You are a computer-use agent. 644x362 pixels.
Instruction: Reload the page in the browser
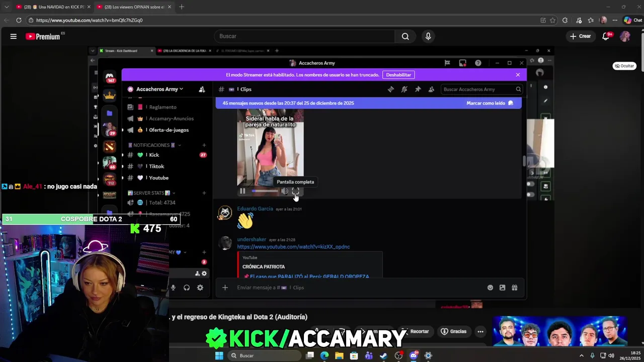(x=19, y=20)
